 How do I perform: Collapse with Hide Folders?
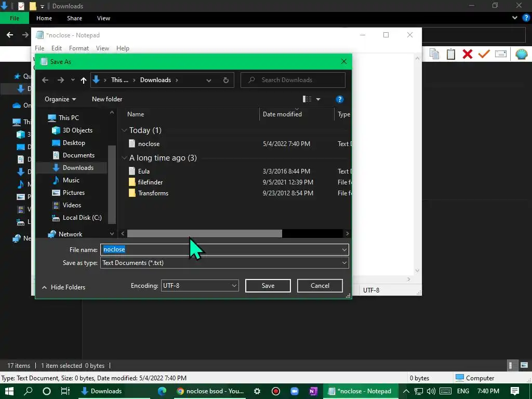pyautogui.click(x=63, y=287)
